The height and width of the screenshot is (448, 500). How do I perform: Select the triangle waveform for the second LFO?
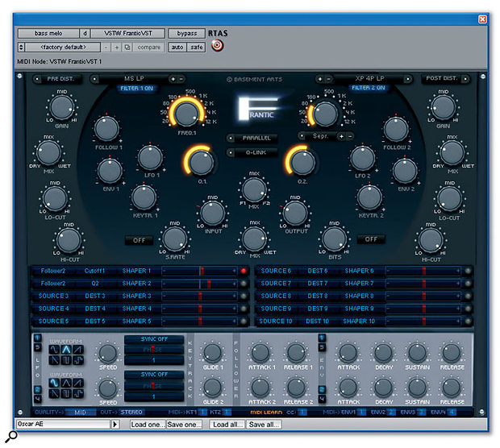click(x=66, y=383)
